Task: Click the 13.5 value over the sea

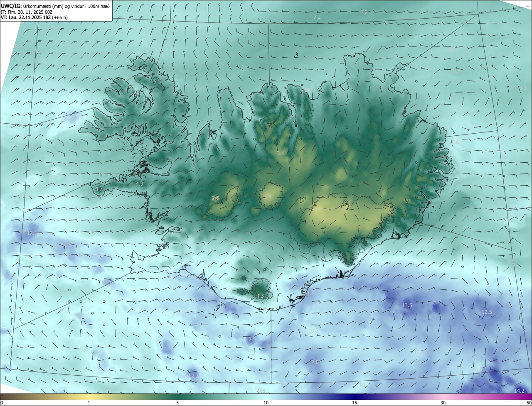Action: click(x=407, y=306)
